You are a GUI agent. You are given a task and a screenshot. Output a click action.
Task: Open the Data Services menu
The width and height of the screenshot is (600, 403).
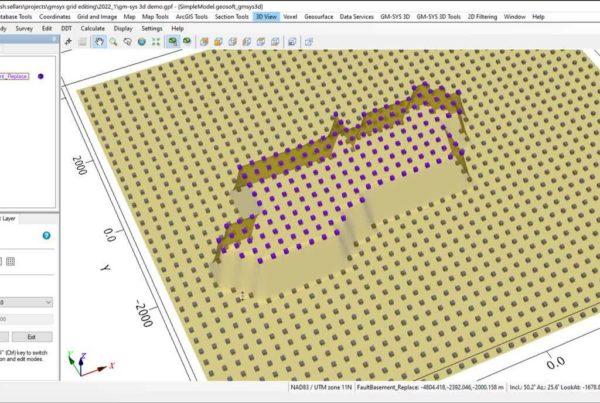coord(357,17)
